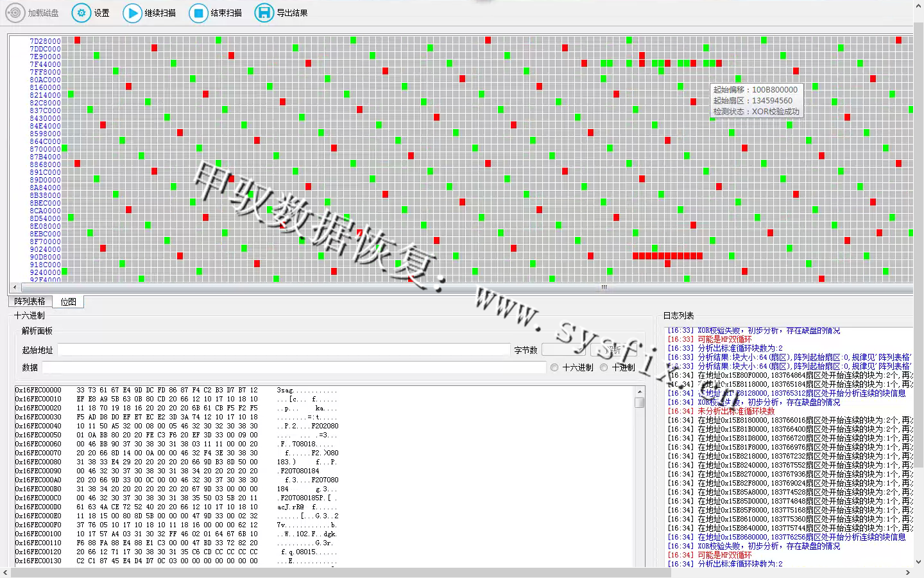Click log entry mentioning 0x15E85D0000

[790, 501]
